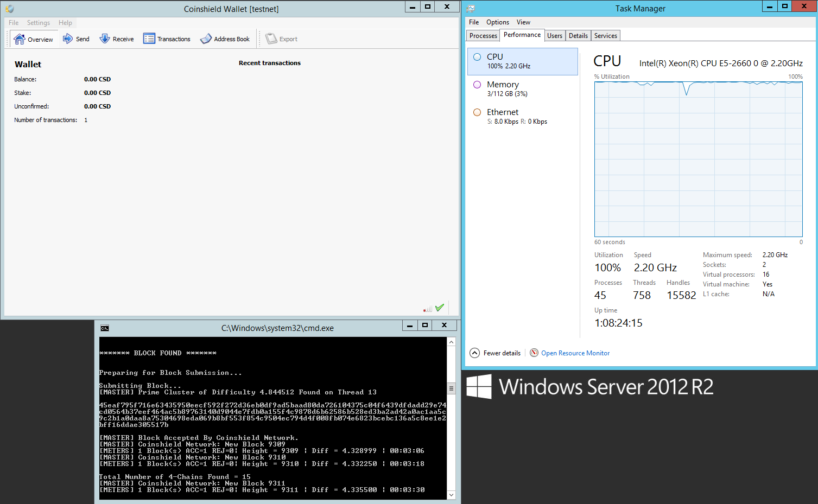Click the network connection signal bars icon
Image resolution: width=818 pixels, height=504 pixels.
428,308
